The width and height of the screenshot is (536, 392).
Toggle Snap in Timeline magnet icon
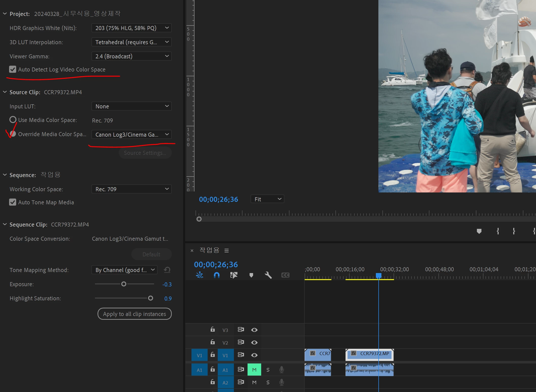click(x=216, y=275)
